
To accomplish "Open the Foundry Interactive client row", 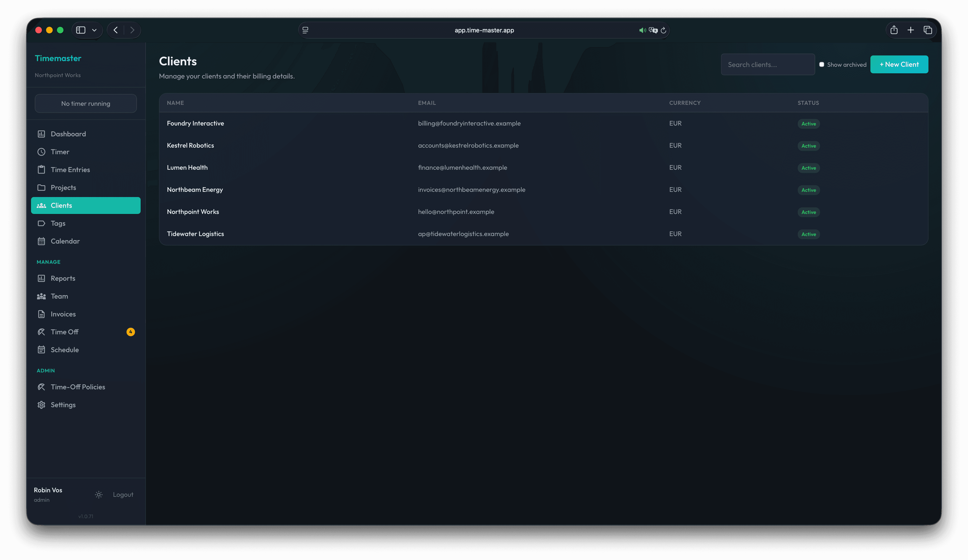I will tap(543, 123).
